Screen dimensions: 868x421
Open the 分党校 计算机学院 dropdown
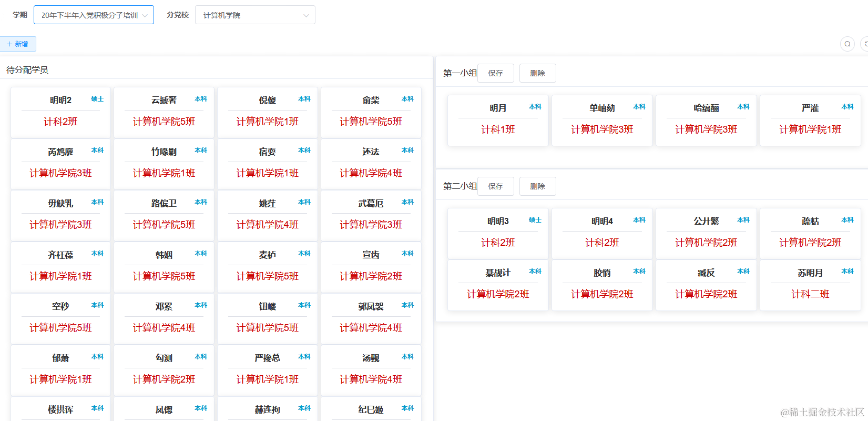tap(255, 15)
